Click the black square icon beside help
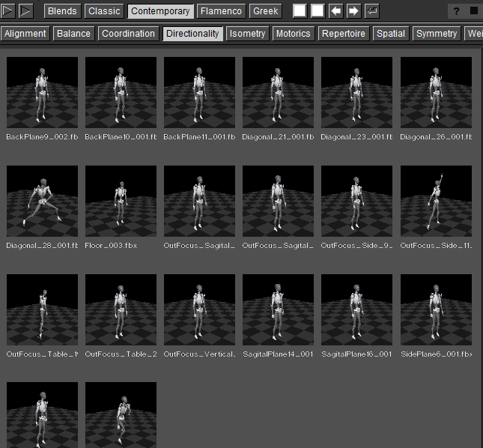 click(x=473, y=11)
